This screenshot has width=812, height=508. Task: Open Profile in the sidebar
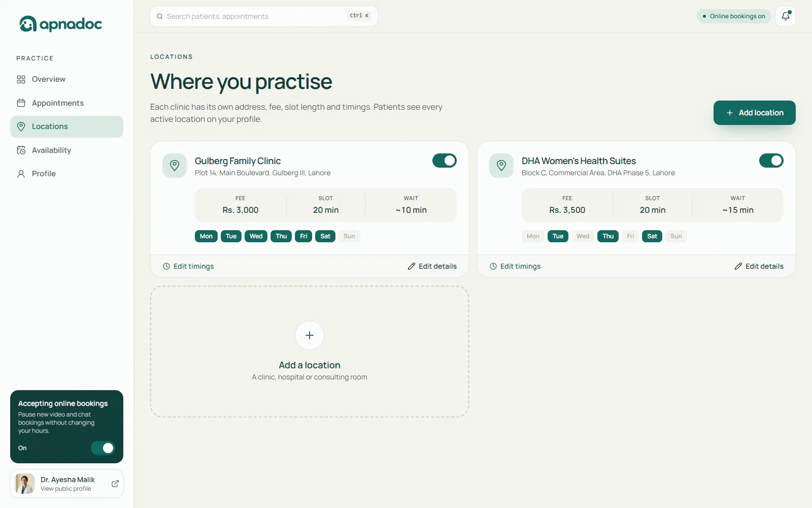pyautogui.click(x=66, y=174)
